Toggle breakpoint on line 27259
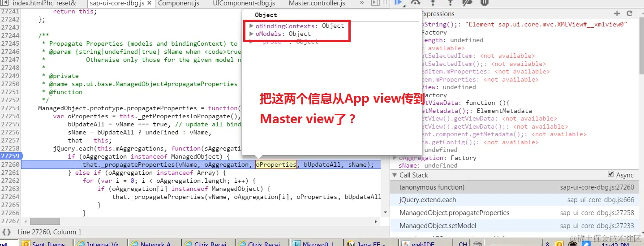Screen dimensions: 644x246 (10, 156)
